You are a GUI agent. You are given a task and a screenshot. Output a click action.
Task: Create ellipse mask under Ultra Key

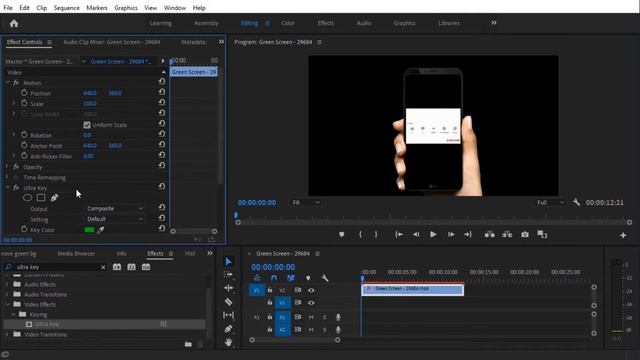(27, 198)
